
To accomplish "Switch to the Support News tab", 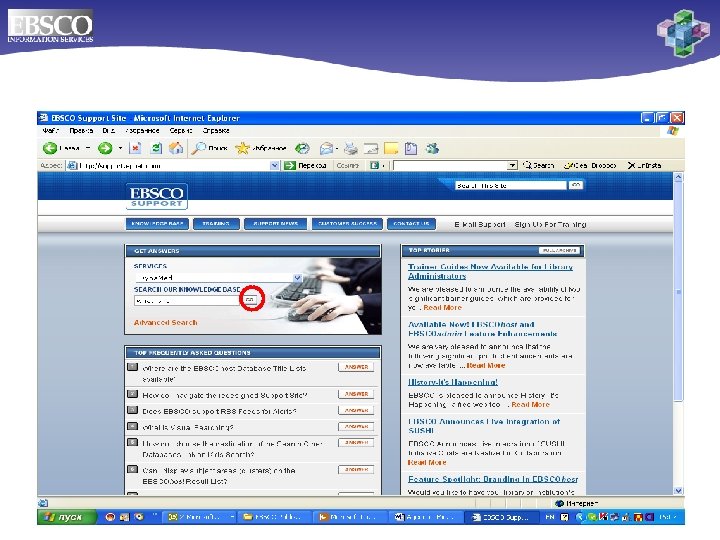I will coord(276,224).
